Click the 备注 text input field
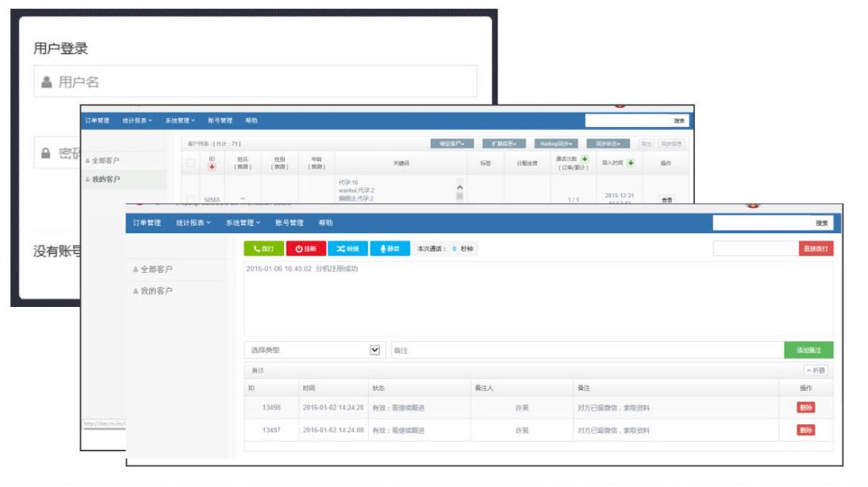 (x=586, y=350)
